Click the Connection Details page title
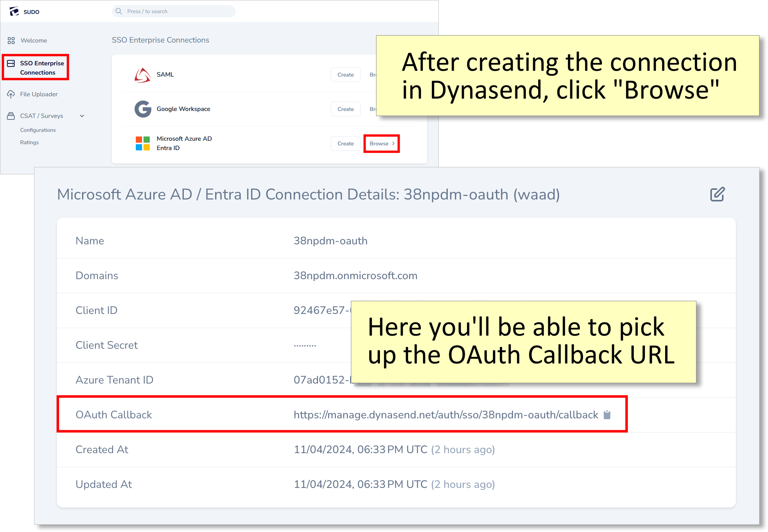 [x=308, y=194]
